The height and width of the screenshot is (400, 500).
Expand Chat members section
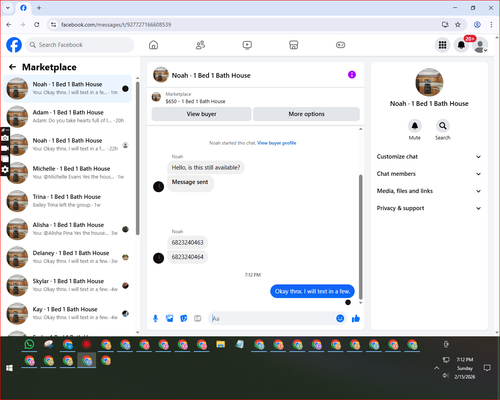pyautogui.click(x=429, y=174)
